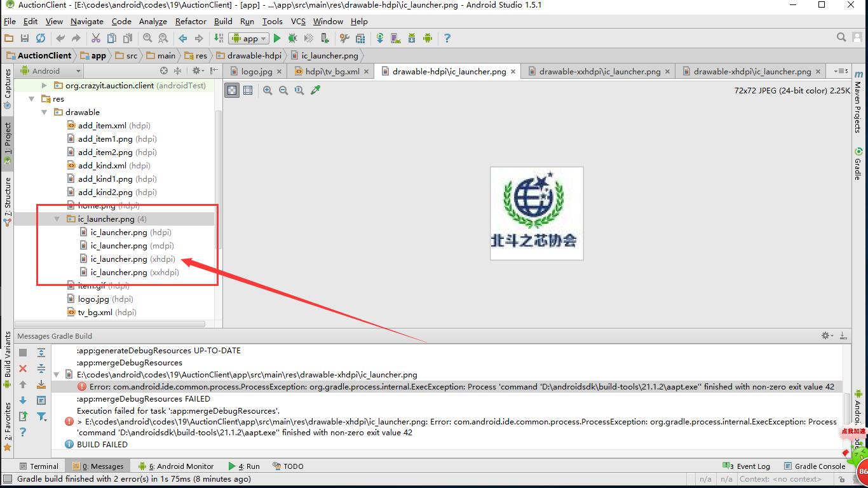Click the drawable-hdpi breadcrumb
868x488 pixels.
coord(249,55)
